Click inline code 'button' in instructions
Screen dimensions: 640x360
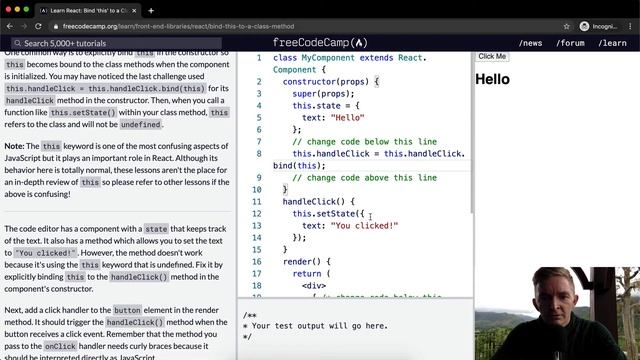[x=127, y=311]
